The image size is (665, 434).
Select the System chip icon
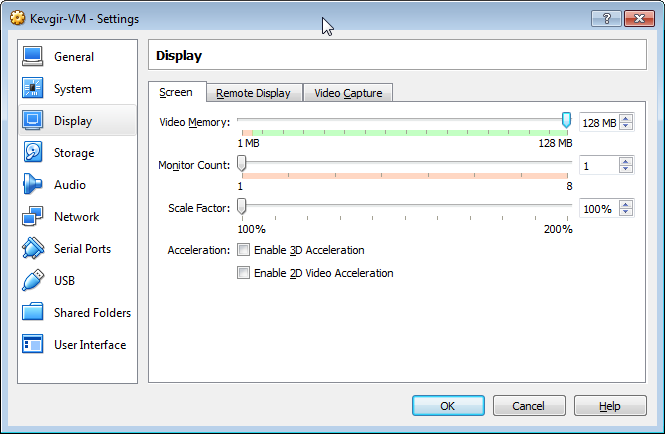pos(33,89)
